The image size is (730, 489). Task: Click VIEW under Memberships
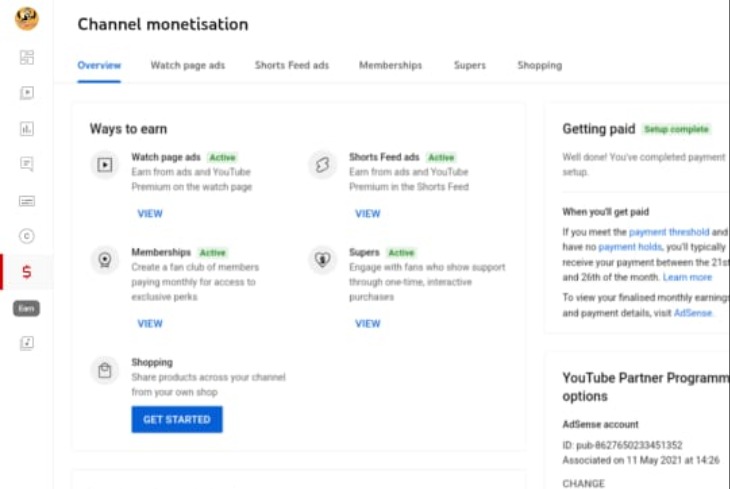point(150,324)
